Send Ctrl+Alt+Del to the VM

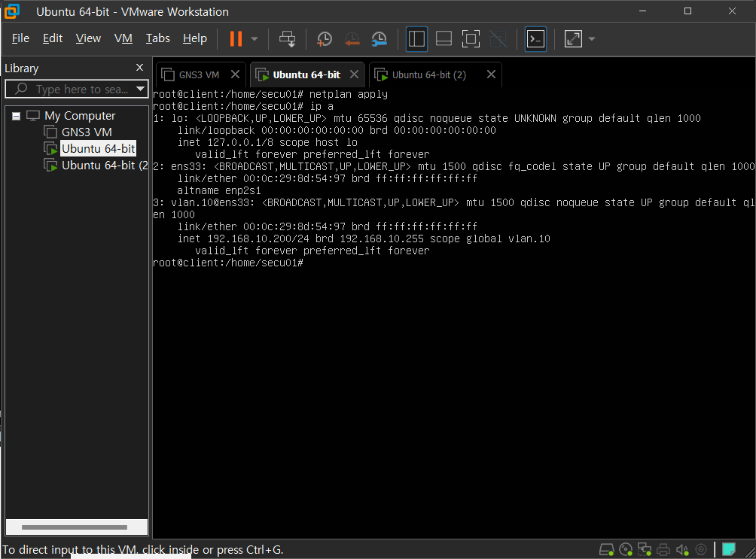pos(287,38)
